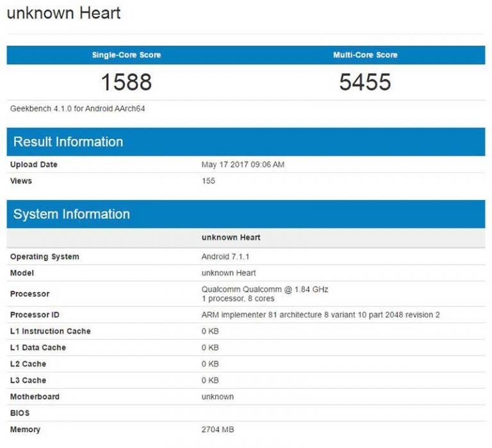The width and height of the screenshot is (492, 448).
Task: Click the 5455 multi-core score value
Action: [x=365, y=82]
